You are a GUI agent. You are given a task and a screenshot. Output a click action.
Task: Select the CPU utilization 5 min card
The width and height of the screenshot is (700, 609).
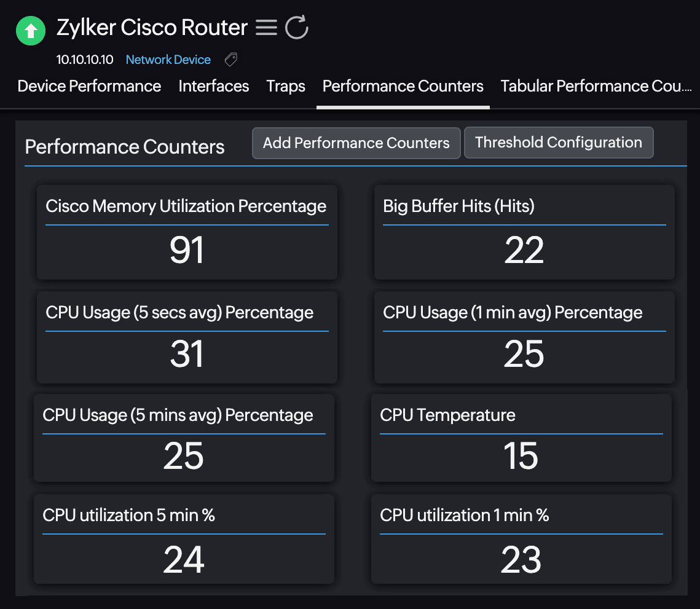pos(183,539)
